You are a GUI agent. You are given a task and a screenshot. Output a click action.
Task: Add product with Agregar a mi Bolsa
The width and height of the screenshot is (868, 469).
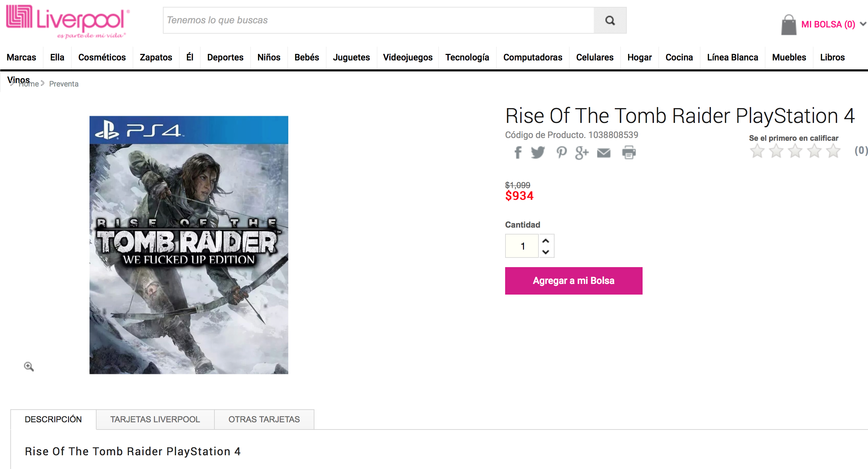(x=574, y=281)
